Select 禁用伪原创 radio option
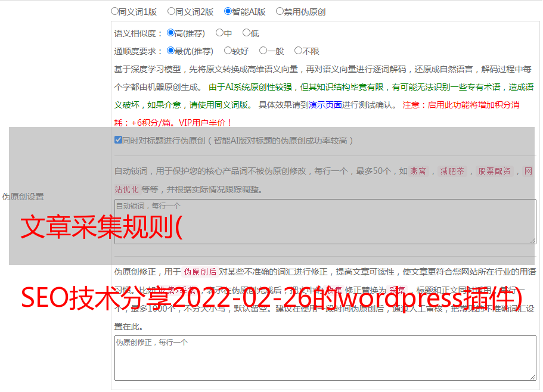The height and width of the screenshot is (392, 543). pos(280,11)
